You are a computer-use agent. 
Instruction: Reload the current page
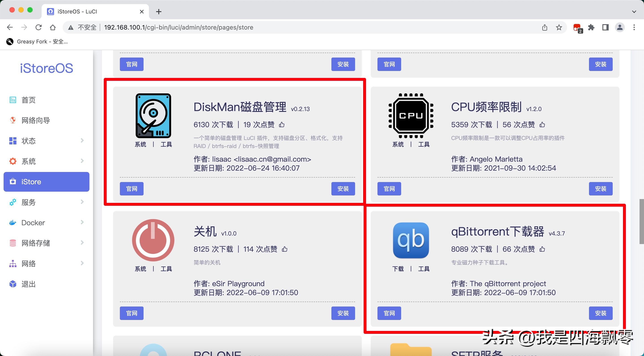[38, 27]
